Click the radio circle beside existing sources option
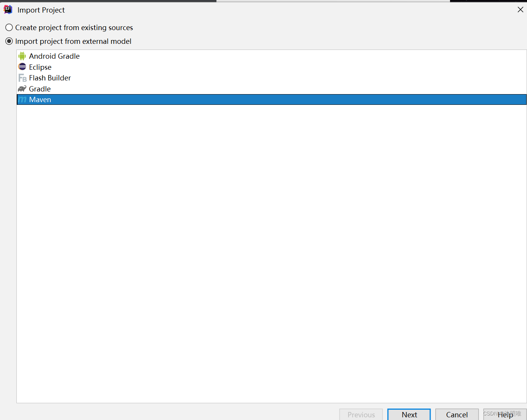The width and height of the screenshot is (527, 420). (9, 27)
